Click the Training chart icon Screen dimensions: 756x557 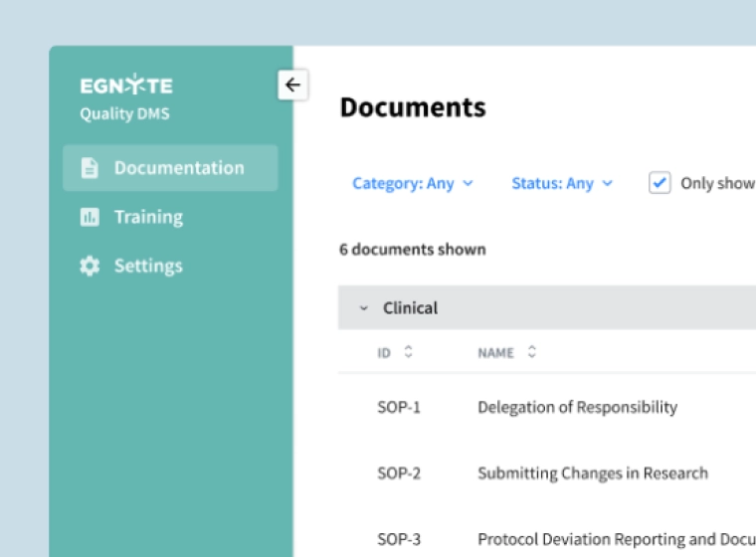(x=90, y=217)
